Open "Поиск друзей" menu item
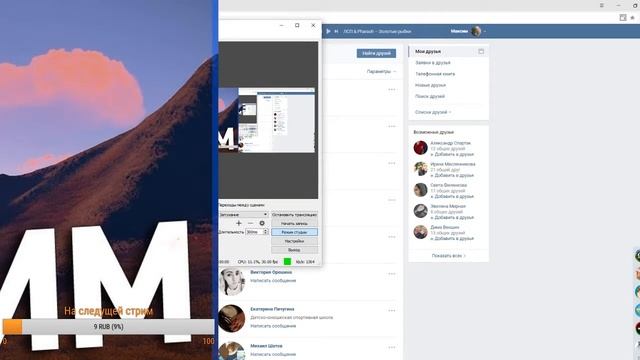 click(430, 96)
